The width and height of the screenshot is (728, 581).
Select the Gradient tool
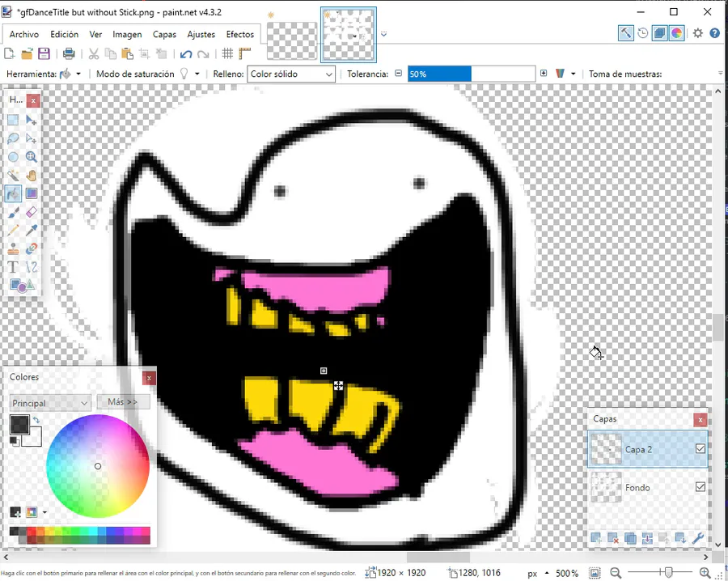tap(31, 193)
